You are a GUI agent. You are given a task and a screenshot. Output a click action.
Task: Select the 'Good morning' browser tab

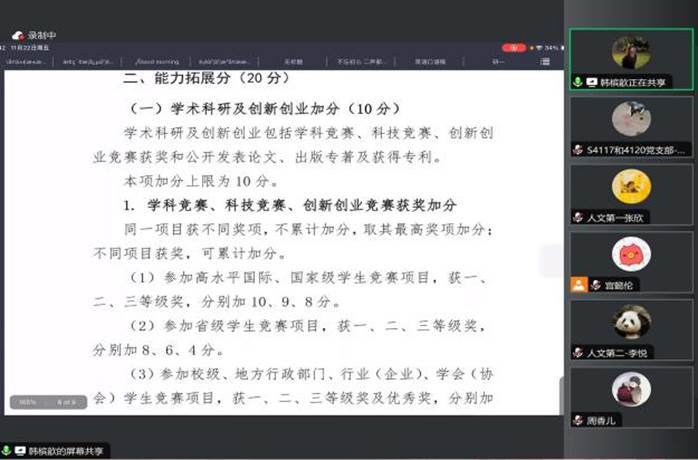point(157,61)
